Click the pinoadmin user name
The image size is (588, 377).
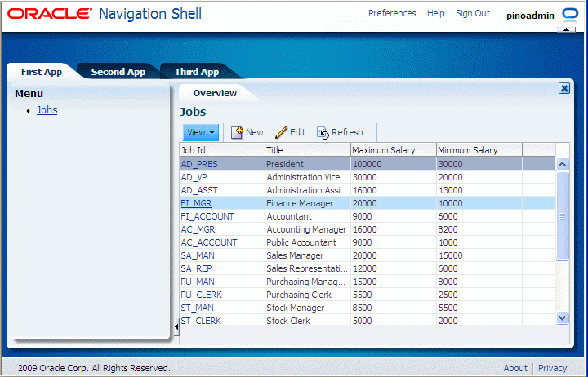tap(530, 16)
